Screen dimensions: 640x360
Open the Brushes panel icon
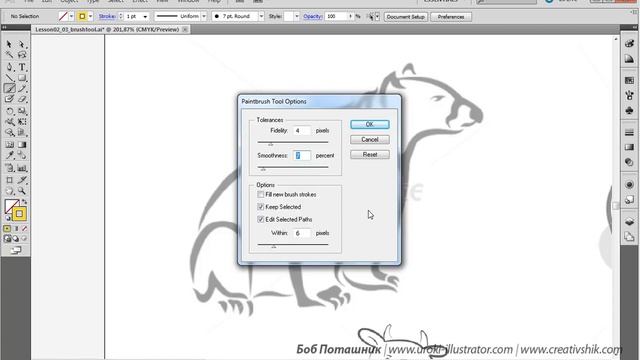(629, 96)
